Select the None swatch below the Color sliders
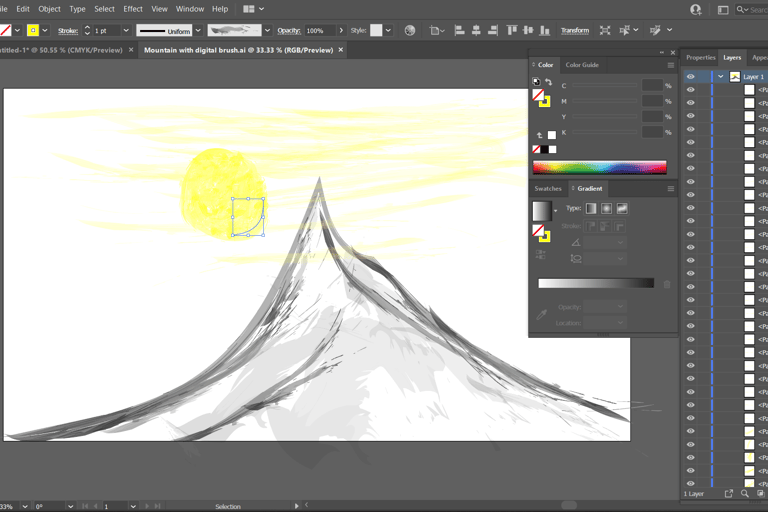Viewport: 768px width, 512px height. (536, 149)
